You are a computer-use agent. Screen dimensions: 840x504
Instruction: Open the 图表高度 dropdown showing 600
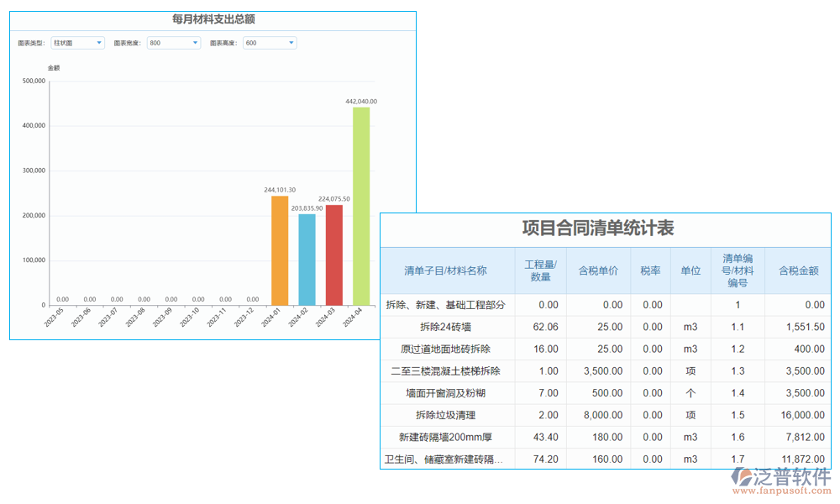pos(269,43)
